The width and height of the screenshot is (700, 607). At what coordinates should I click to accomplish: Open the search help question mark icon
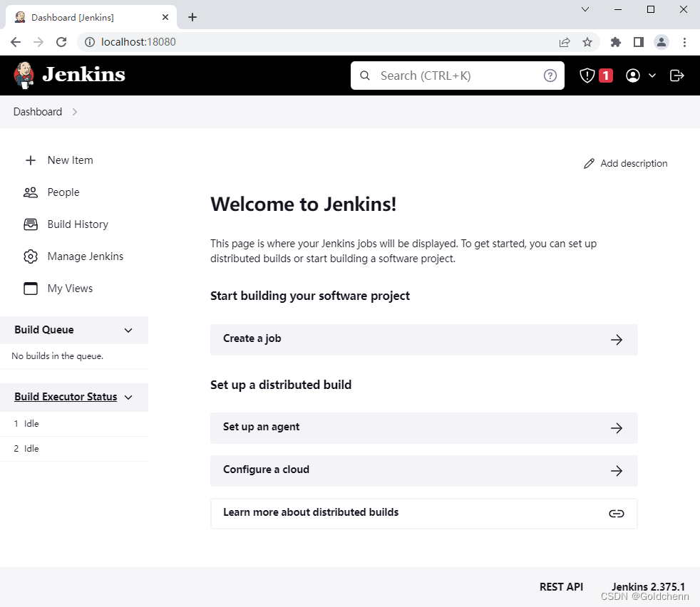coord(550,75)
